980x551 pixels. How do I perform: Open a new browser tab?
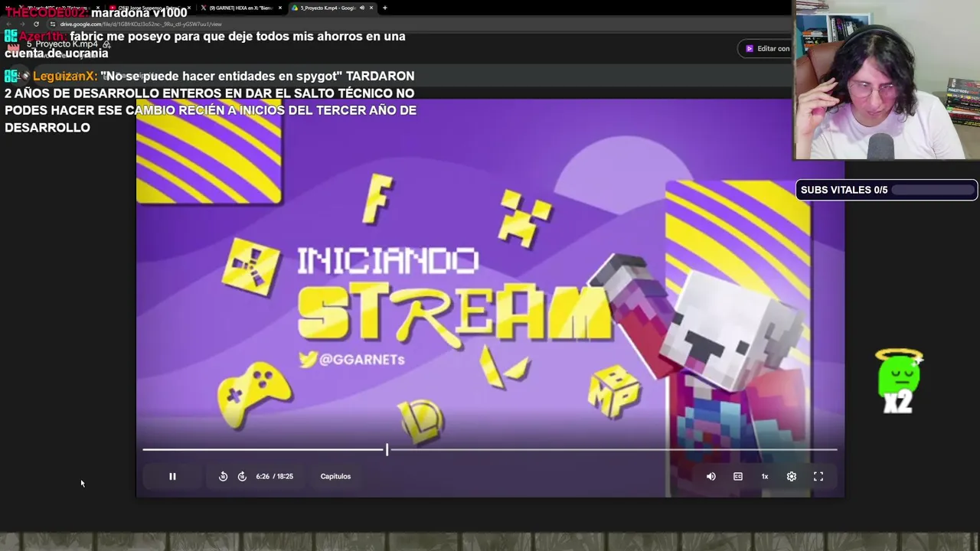384,8
